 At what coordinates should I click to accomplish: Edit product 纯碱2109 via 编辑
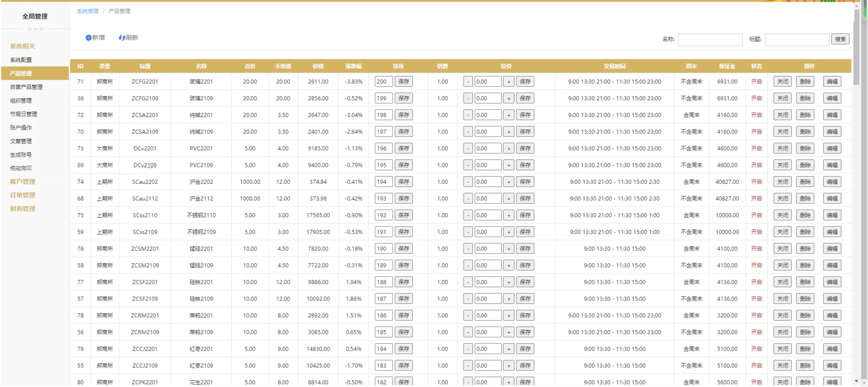pos(832,132)
